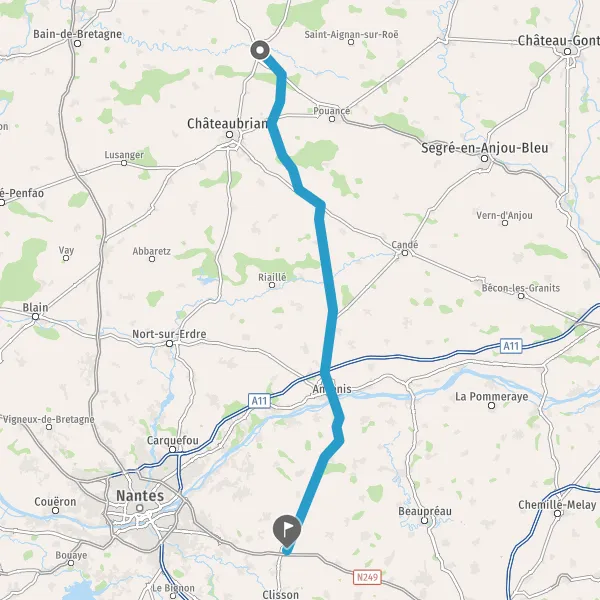The width and height of the screenshot is (600, 600).
Task: Click the route start circle marker
Action: [260, 50]
